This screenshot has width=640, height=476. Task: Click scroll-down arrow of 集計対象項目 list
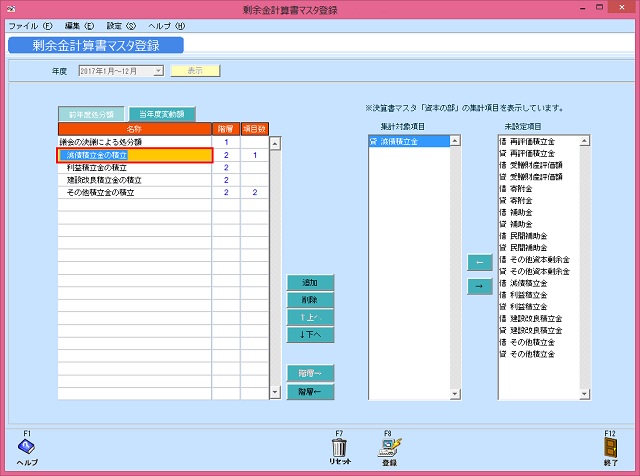point(455,394)
